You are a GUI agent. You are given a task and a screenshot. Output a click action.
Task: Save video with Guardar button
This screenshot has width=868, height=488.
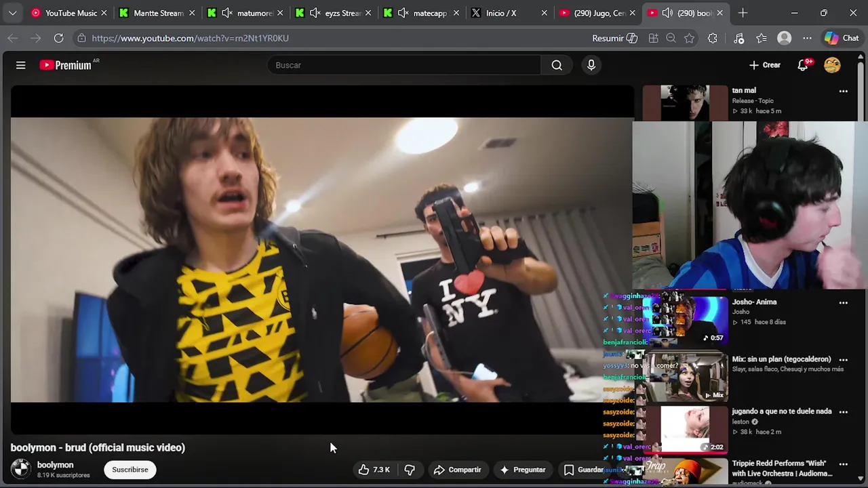(x=584, y=470)
